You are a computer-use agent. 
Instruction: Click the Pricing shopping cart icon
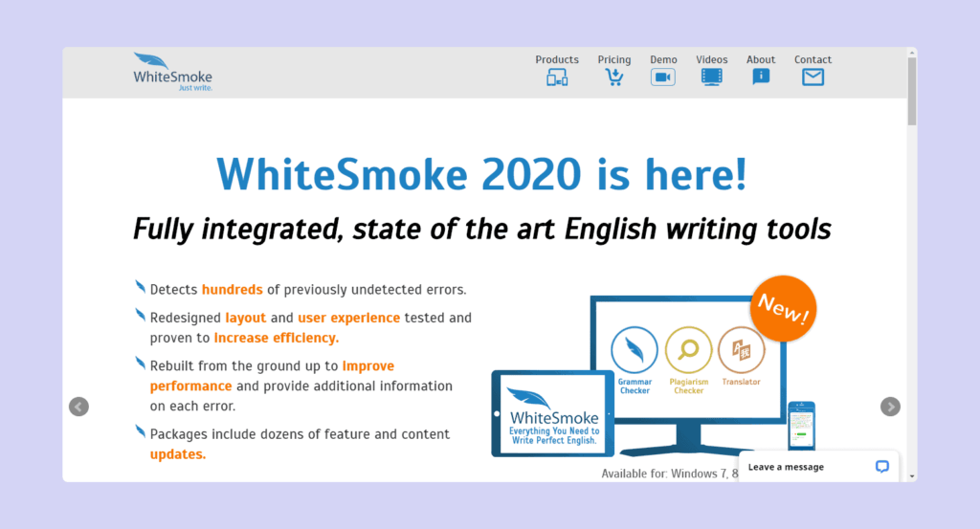tap(614, 78)
